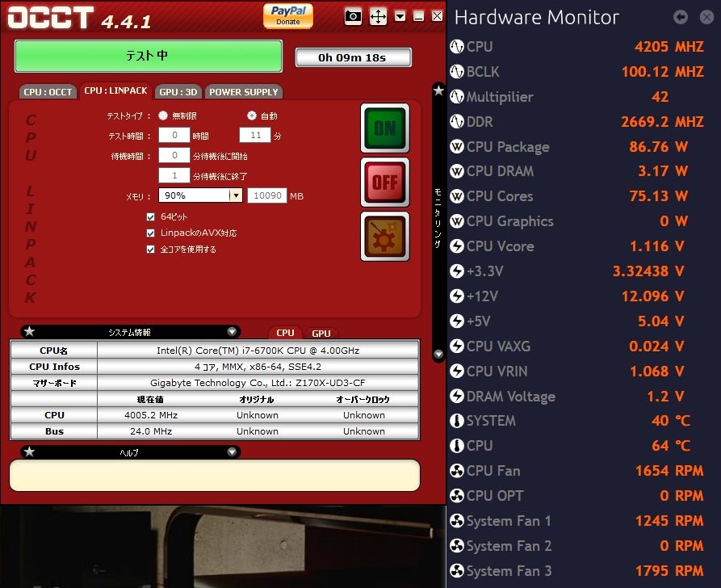Click the CPU VAXG voltage icon
The width and height of the screenshot is (721, 588).
(x=457, y=346)
